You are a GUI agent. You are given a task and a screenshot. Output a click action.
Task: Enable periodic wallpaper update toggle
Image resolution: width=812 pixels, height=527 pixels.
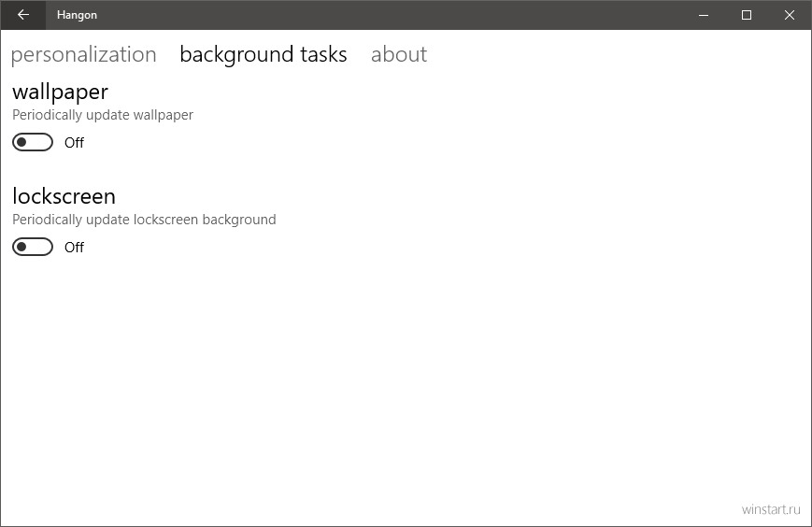click(x=33, y=142)
